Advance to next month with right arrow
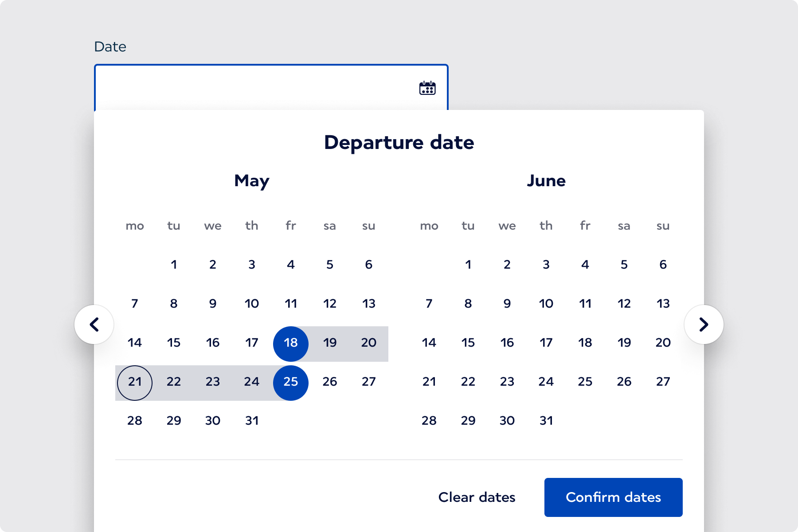The height and width of the screenshot is (532, 798). point(704,325)
